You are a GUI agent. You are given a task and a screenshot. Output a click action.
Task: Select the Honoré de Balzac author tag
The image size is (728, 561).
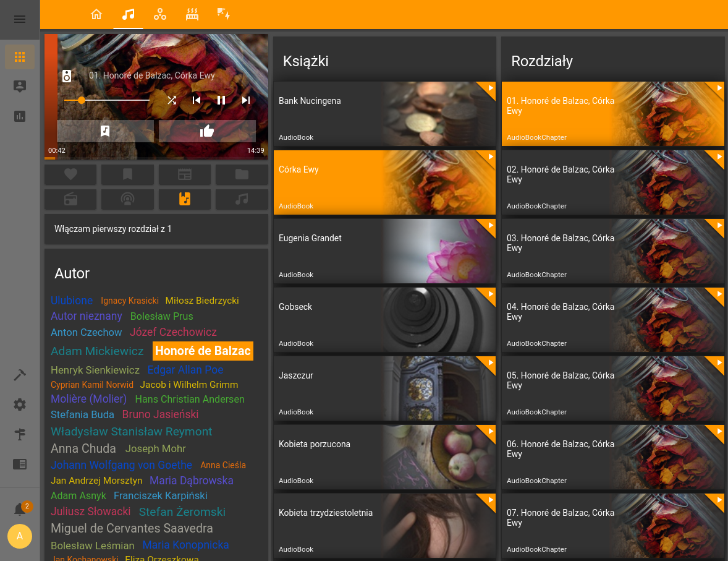click(x=203, y=351)
